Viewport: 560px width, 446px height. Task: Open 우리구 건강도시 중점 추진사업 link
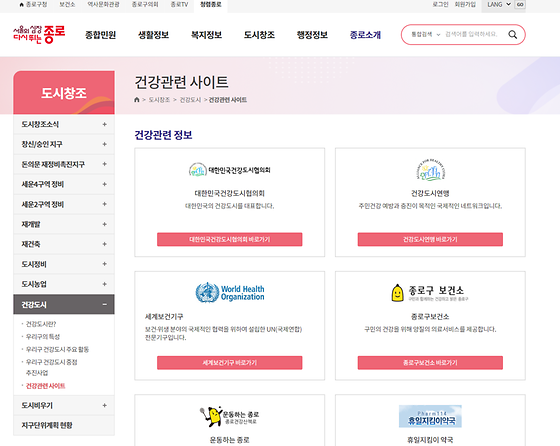51,367
